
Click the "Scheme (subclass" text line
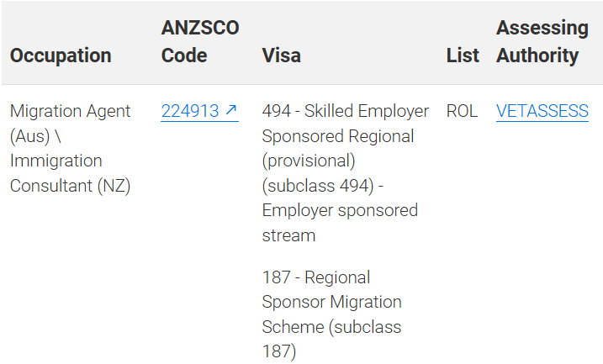(x=331, y=327)
